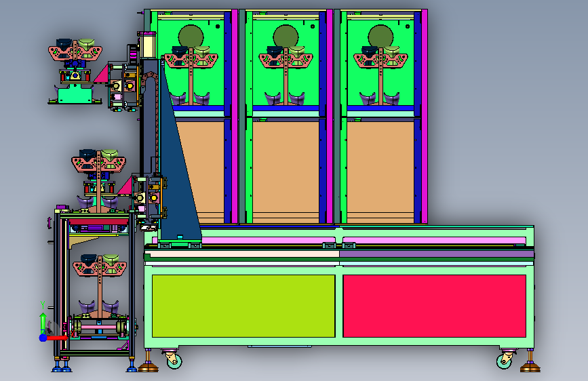This screenshot has height=381, width=588.
Task: Select the far right orange leveling foot
Action: pos(530,362)
